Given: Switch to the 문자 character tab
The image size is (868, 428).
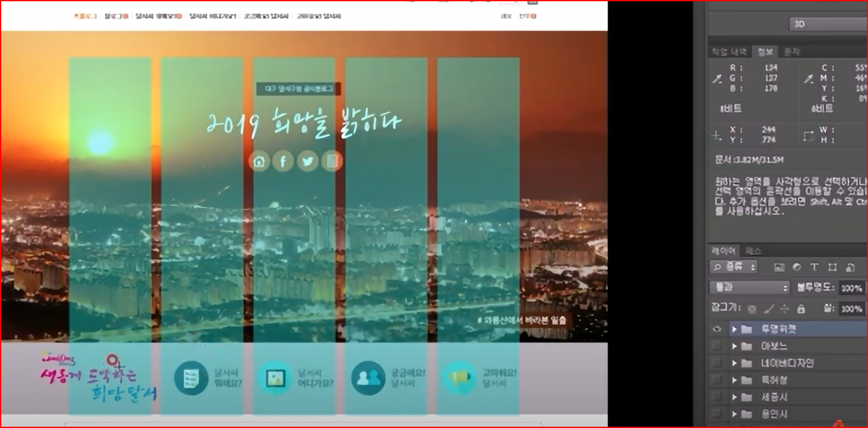Looking at the screenshot, I should point(791,52).
